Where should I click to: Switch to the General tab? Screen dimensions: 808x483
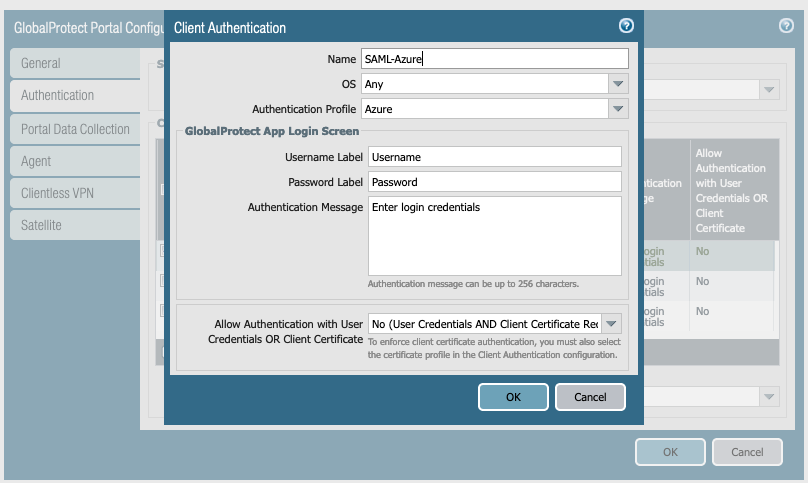pos(75,63)
